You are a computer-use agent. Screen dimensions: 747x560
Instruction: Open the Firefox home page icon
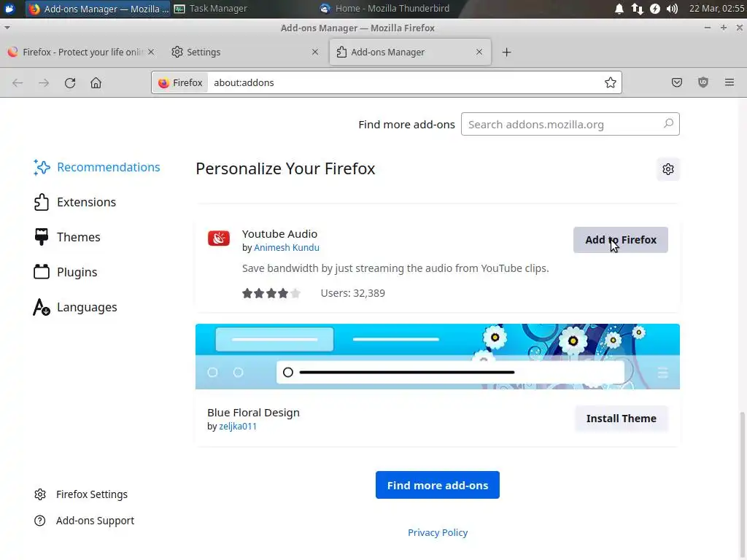point(96,83)
